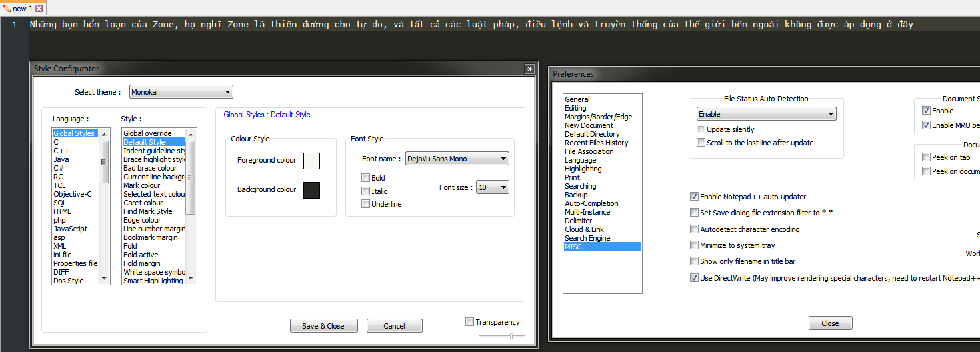
Task: Uncheck Use DirectWrite option
Action: (695, 278)
